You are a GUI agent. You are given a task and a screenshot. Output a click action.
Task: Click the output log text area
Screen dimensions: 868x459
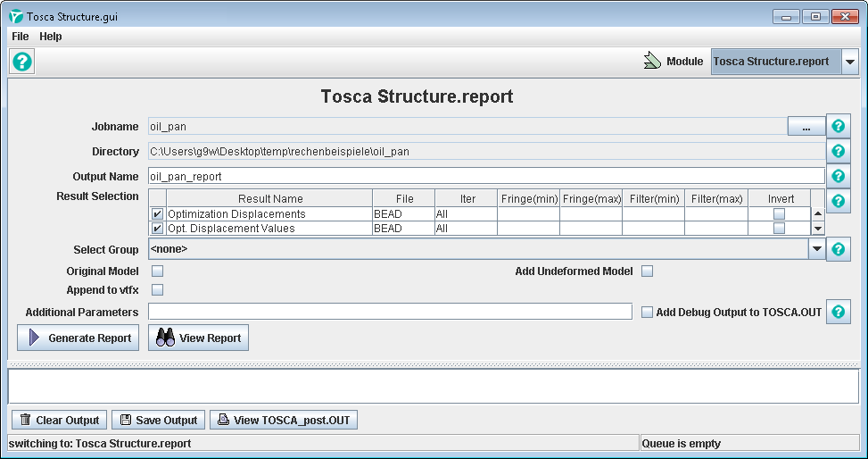coord(434,386)
